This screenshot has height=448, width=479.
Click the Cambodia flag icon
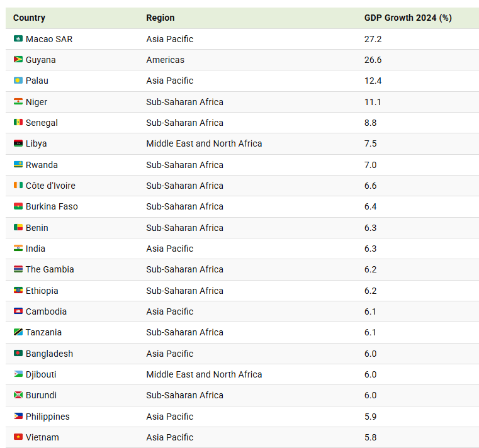pyautogui.click(x=18, y=311)
